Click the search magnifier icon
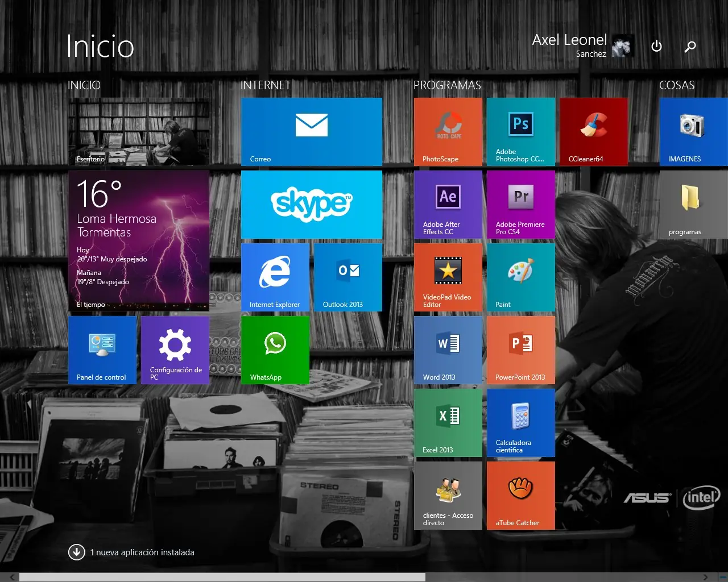728x582 pixels. click(x=690, y=47)
